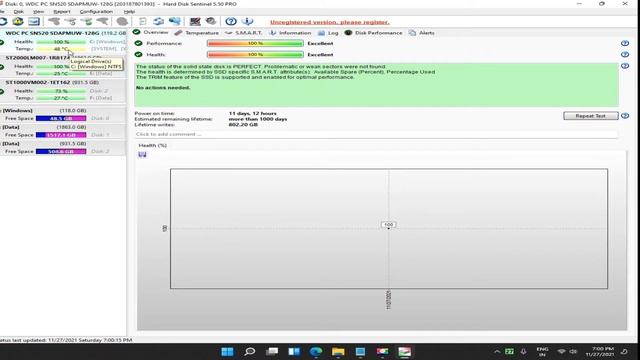Click the '11 days, 12 hours' power-on value
640x360 pixels.
[x=253, y=113]
